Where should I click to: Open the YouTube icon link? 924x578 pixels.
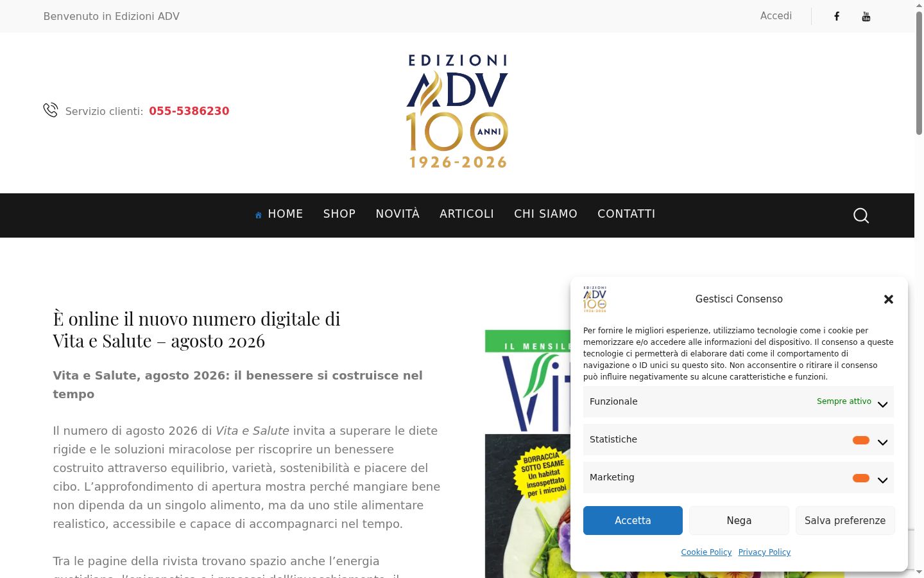pyautogui.click(x=866, y=17)
